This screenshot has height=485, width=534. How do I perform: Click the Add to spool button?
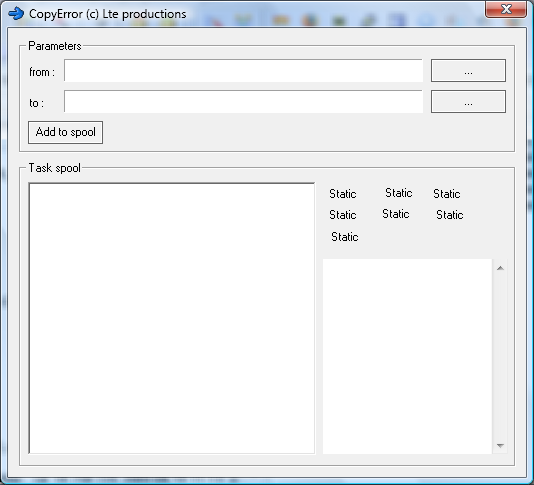tap(65, 132)
